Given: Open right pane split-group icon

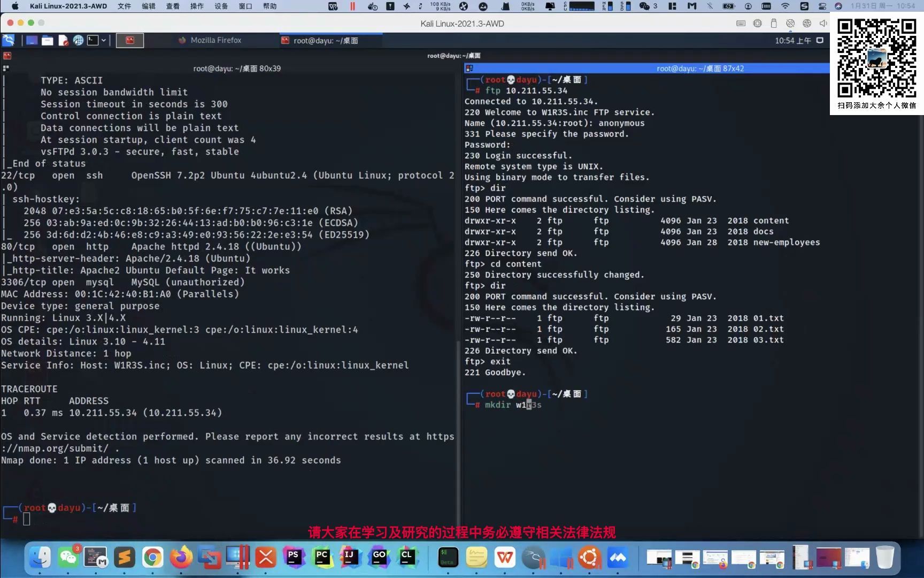Looking at the screenshot, I should pos(469,69).
